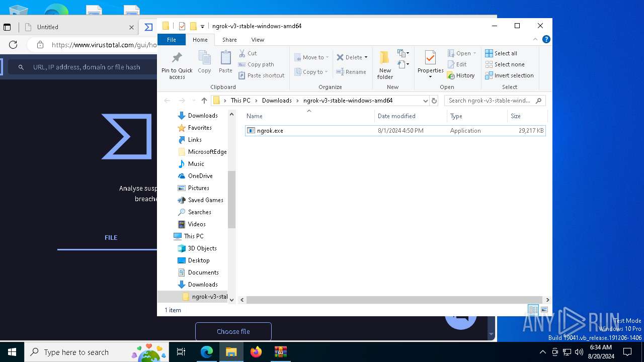Screen dimensions: 644x362
Task: Click Select none in the ribbon
Action: 505,64
